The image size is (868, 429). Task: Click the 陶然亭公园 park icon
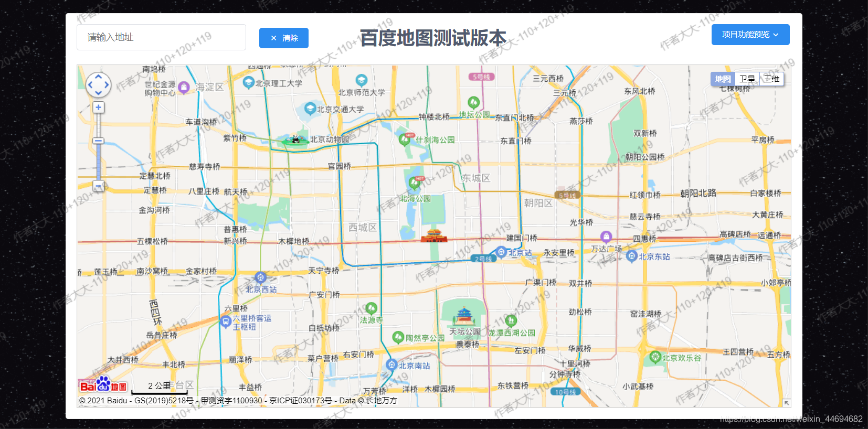pyautogui.click(x=398, y=337)
